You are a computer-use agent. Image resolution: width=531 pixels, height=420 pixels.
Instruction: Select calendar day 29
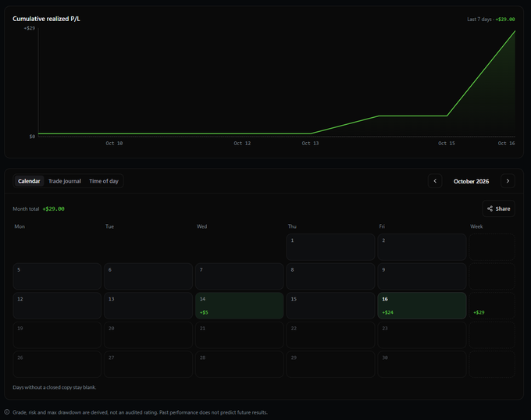click(x=330, y=364)
